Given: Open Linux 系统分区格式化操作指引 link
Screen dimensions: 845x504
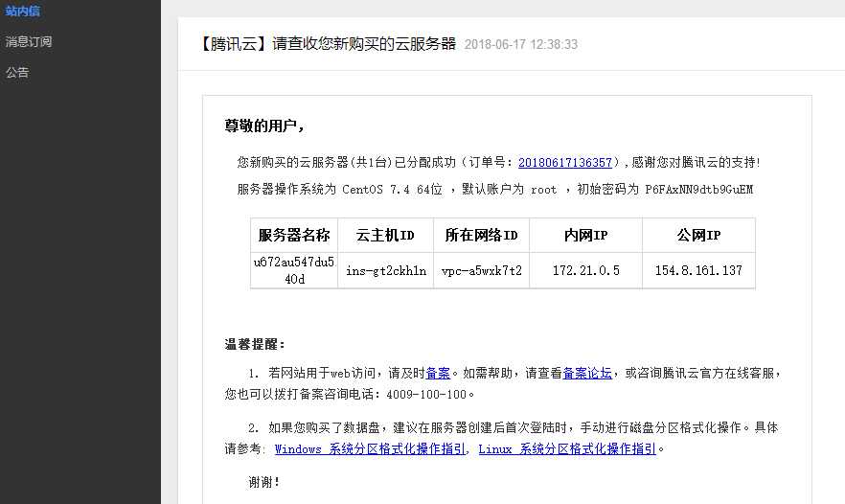Looking at the screenshot, I should (567, 449).
